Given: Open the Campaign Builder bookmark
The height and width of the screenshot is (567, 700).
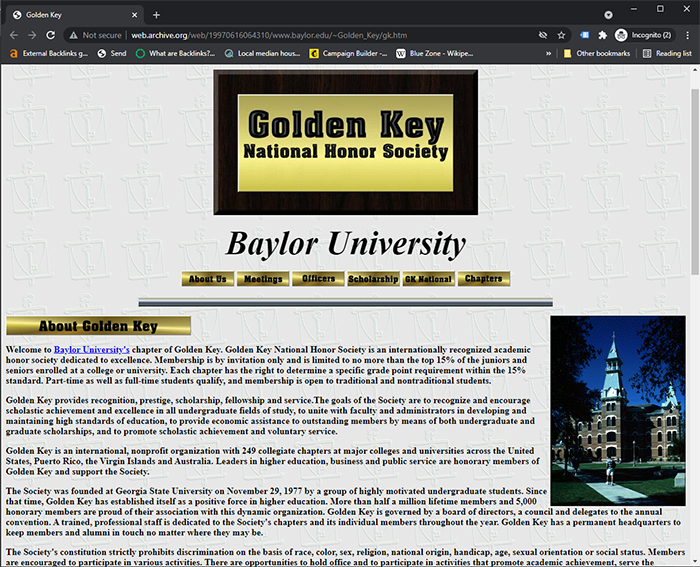Looking at the screenshot, I should 349,54.
